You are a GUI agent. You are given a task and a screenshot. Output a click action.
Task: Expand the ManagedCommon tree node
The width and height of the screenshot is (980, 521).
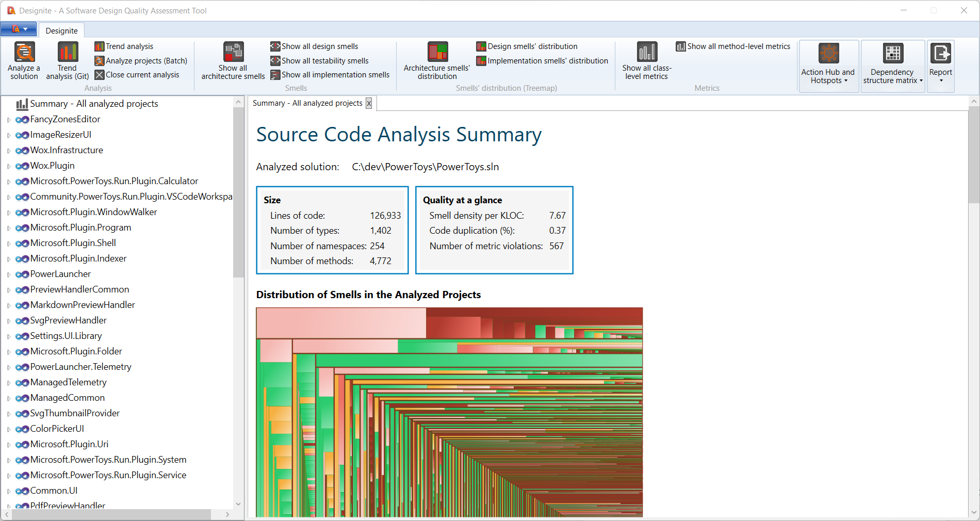9,398
